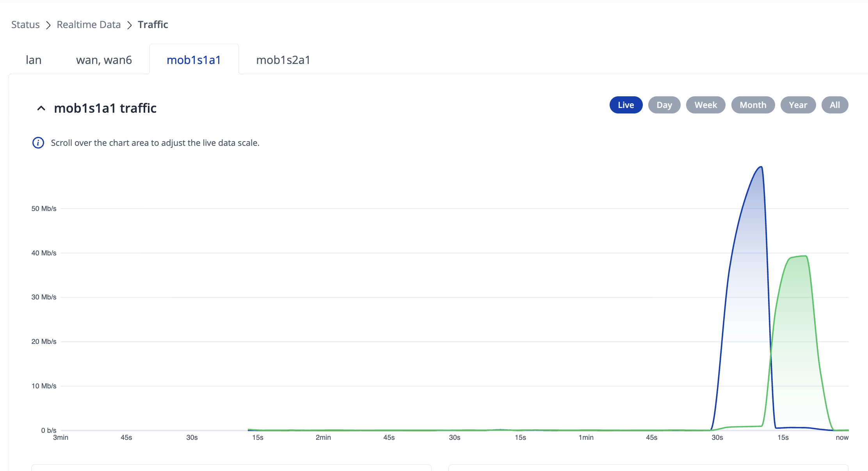The height and width of the screenshot is (471, 868).
Task: Switch chart to Week view
Action: (x=705, y=105)
